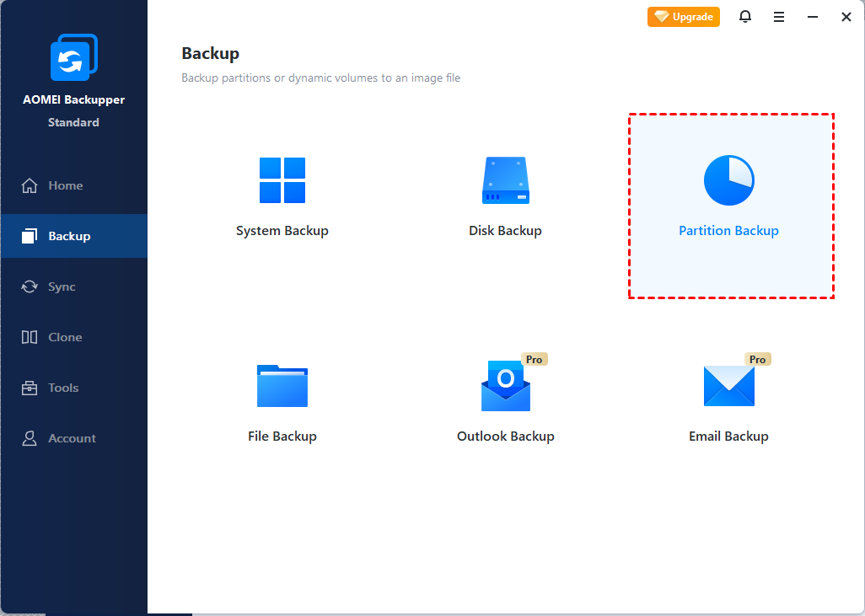The height and width of the screenshot is (616, 865).
Task: Select the Email Backup envelope icon
Action: tap(728, 386)
